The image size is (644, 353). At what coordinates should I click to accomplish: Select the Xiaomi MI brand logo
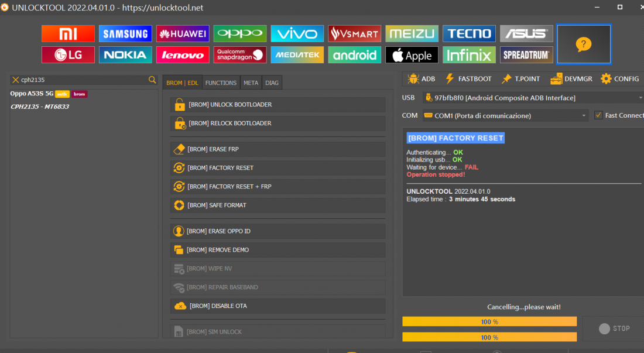pos(68,33)
